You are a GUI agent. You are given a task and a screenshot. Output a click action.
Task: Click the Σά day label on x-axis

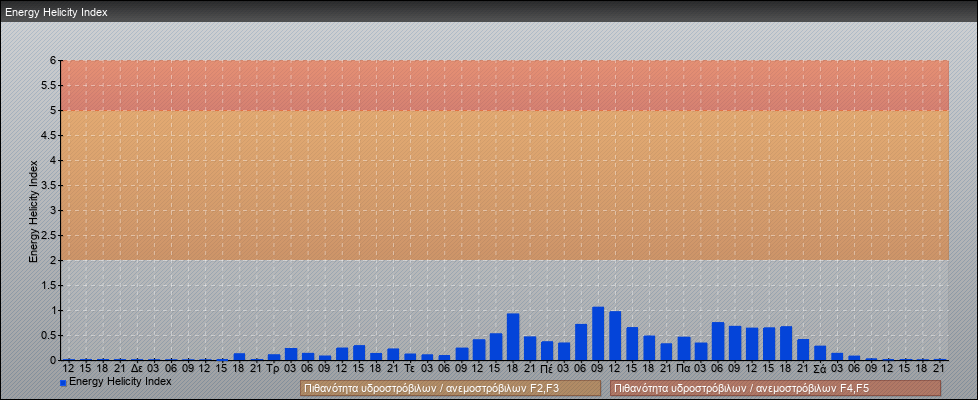tap(820, 368)
